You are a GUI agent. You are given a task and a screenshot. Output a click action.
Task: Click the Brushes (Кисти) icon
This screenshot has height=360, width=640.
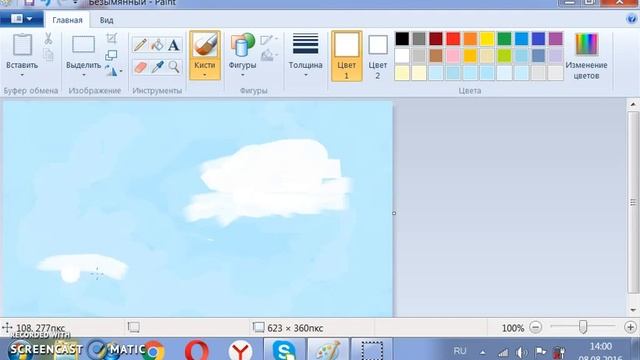coord(204,45)
